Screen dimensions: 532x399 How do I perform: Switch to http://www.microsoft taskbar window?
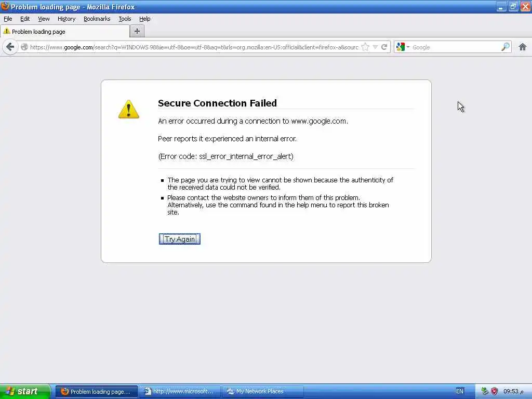[x=180, y=392]
